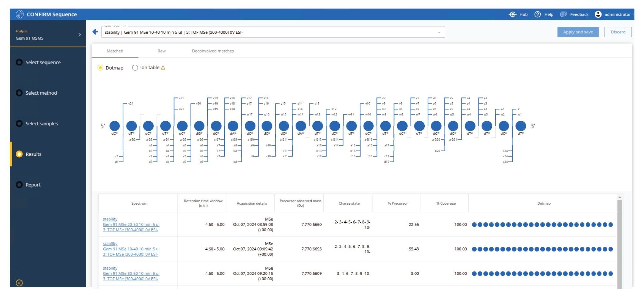Click dotmap thumbnail for 55.43 precursor row
Viewport: 644px width, 297px height.
tap(542, 249)
